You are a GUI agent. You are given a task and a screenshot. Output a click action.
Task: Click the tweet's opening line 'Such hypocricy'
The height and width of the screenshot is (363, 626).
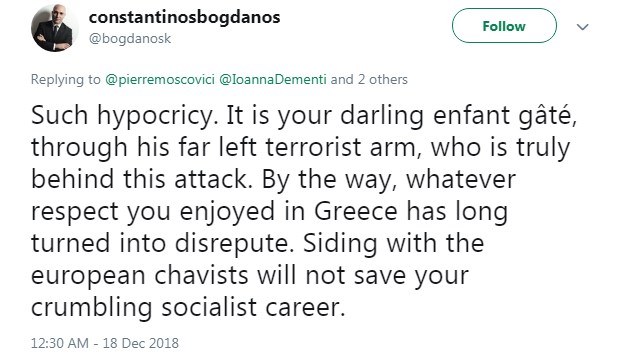pyautogui.click(x=124, y=115)
